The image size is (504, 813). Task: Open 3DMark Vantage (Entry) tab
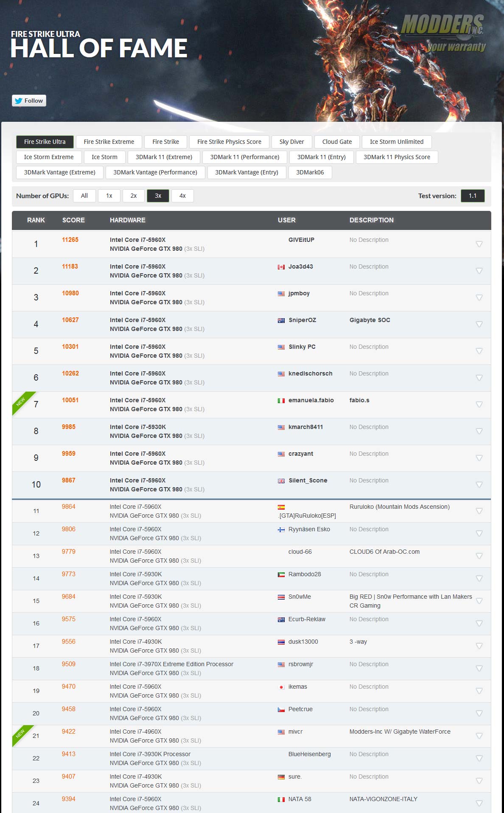click(x=247, y=172)
